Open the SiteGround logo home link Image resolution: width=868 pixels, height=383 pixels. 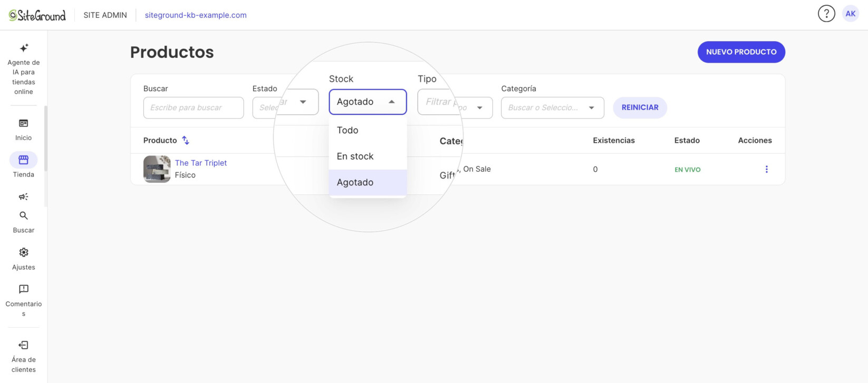point(37,15)
